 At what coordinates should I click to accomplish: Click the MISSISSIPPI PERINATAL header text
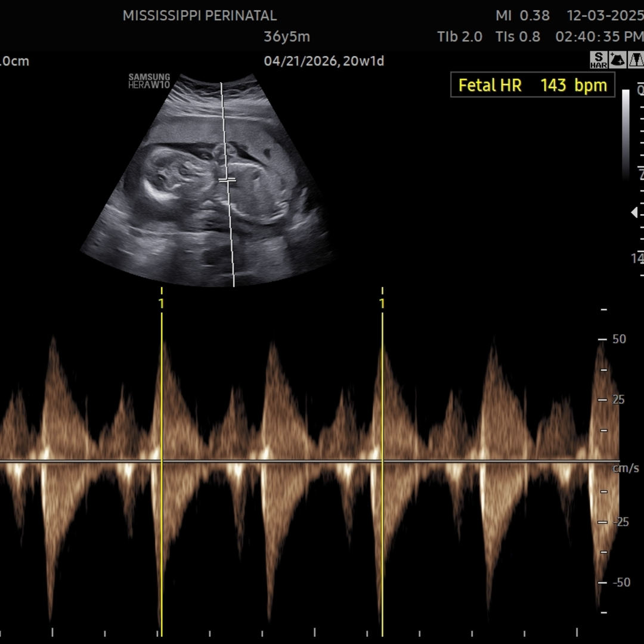(x=199, y=16)
